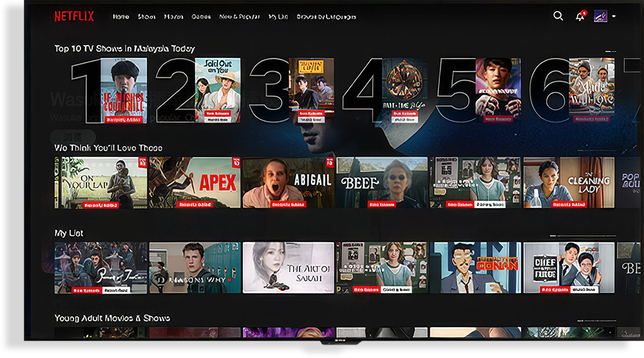Open the Shows nav item

point(147,17)
